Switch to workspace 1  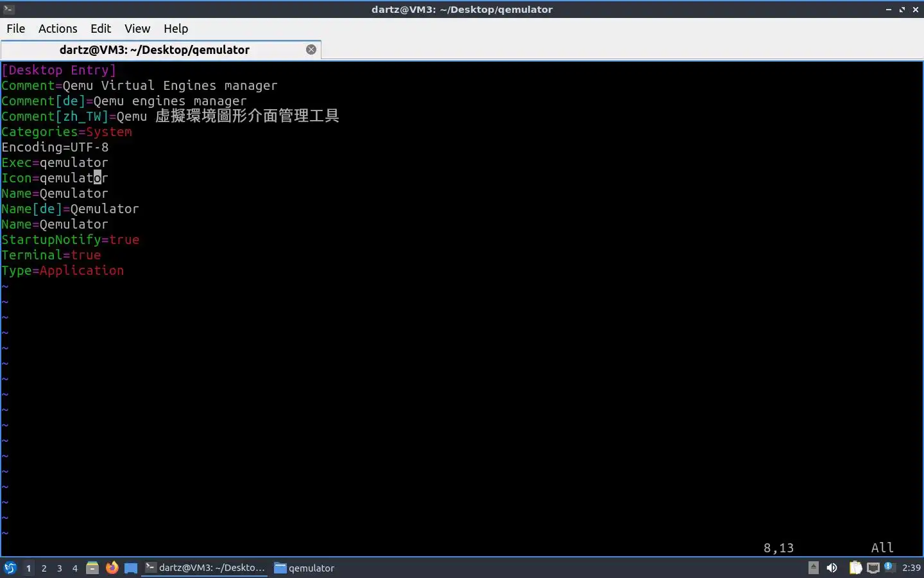point(28,568)
